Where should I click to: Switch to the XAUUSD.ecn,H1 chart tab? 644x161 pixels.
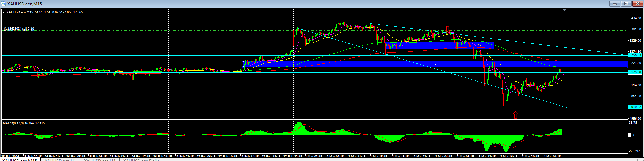pos(60,160)
